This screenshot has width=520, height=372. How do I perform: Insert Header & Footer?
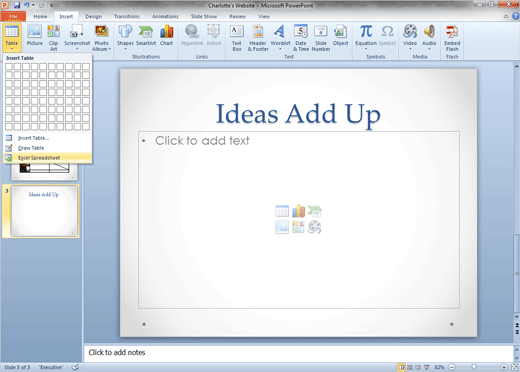pyautogui.click(x=258, y=38)
